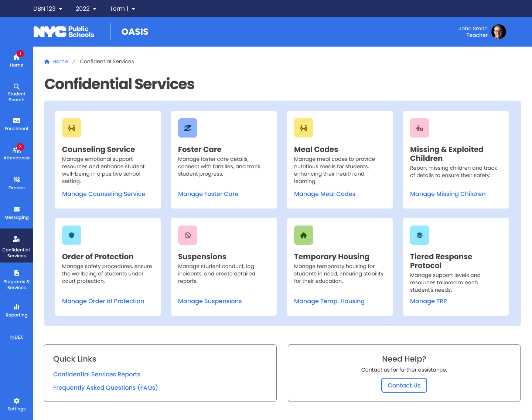Expand the Term 1 selector
The image size is (532, 420).
pos(122,9)
